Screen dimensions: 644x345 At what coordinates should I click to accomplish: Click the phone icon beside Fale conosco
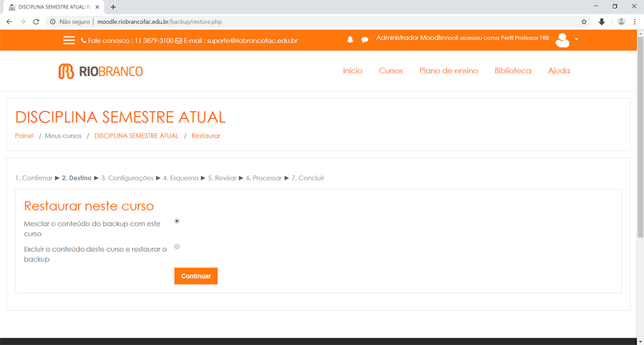pos(84,41)
